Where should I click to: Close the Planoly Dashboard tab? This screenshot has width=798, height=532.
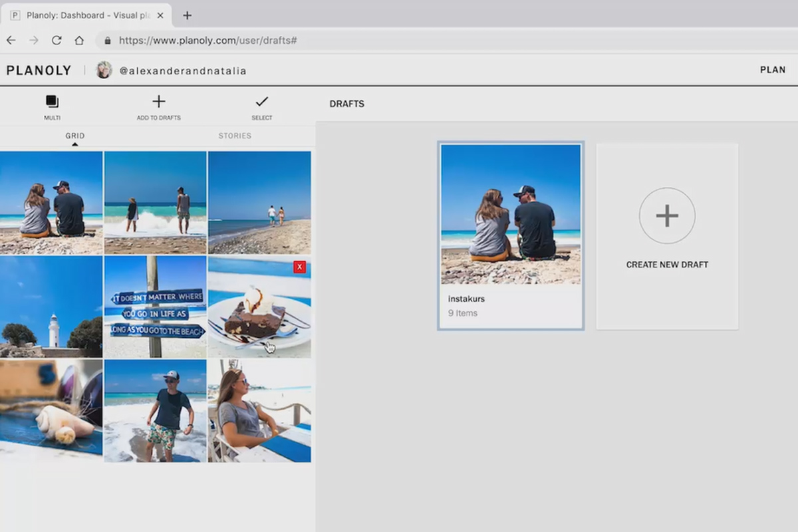point(160,15)
